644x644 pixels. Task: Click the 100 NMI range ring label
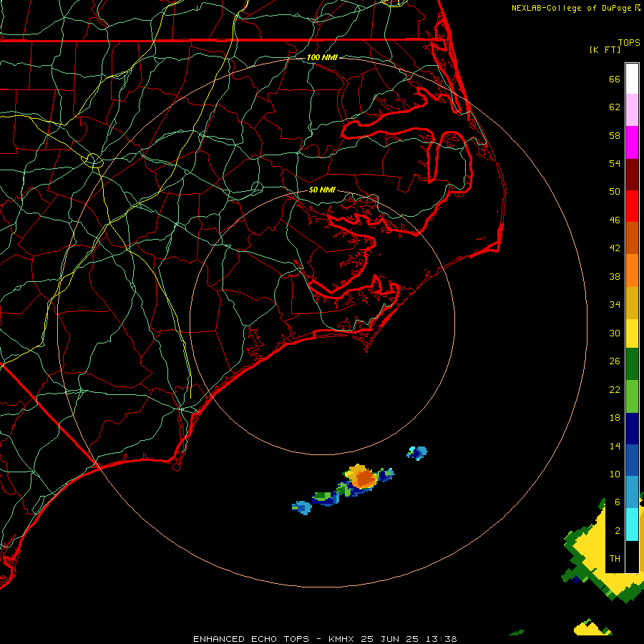(x=322, y=57)
